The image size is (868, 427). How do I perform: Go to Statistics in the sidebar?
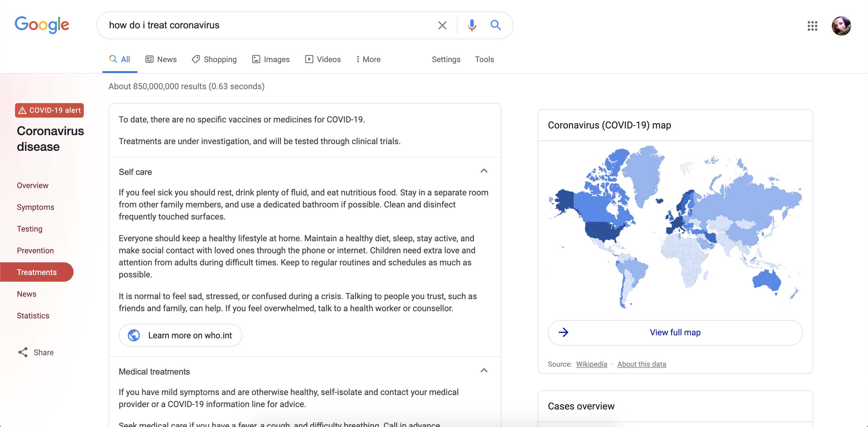(33, 316)
